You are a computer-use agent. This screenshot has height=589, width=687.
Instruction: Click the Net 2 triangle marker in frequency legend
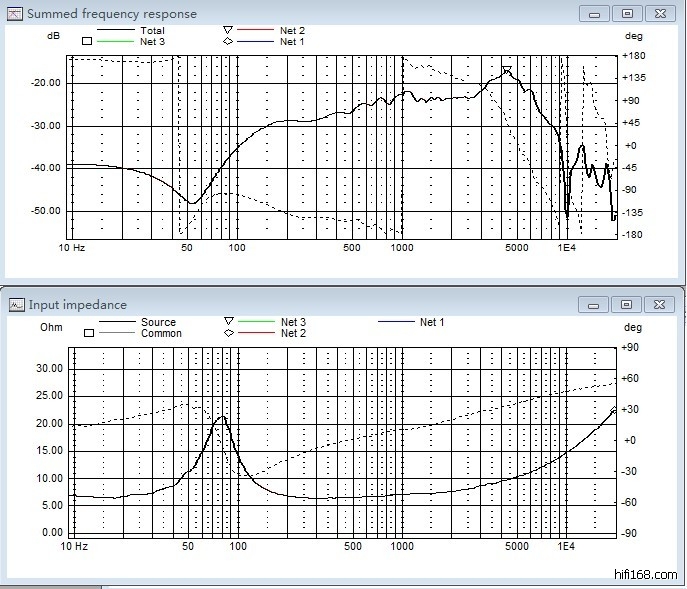click(227, 31)
